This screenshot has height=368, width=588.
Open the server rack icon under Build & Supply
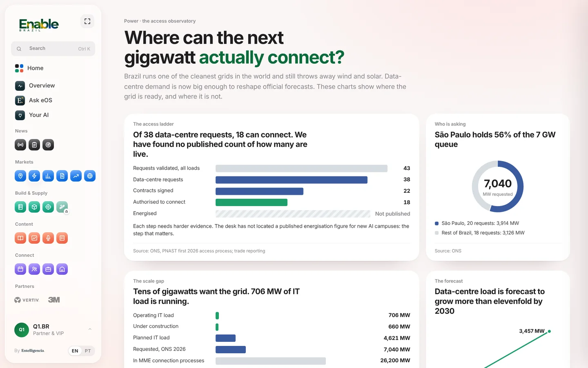20,207
